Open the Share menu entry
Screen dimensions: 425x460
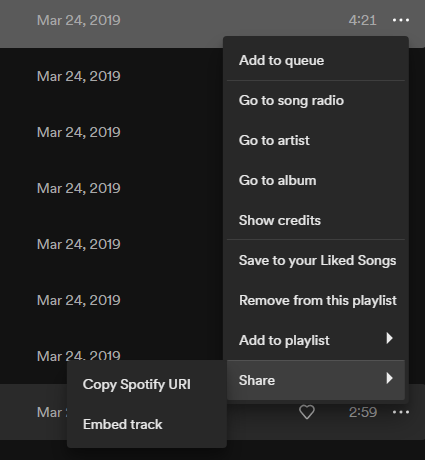click(316, 380)
